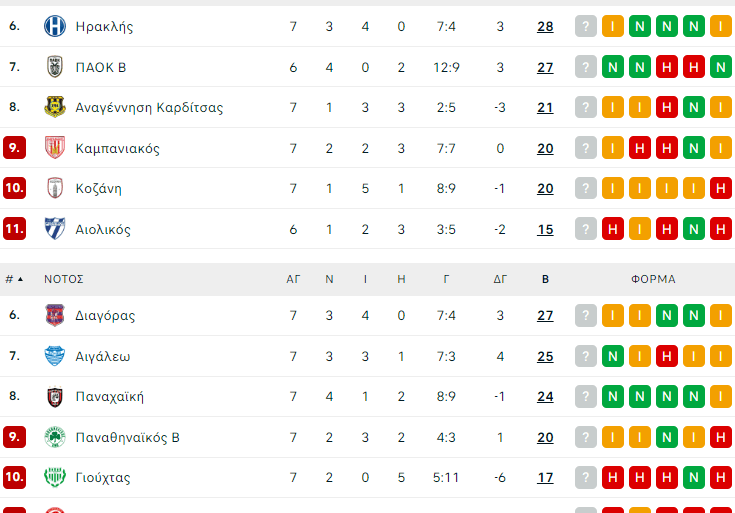
Task: Open the Γιούχτας team link
Action: pyautogui.click(x=102, y=478)
